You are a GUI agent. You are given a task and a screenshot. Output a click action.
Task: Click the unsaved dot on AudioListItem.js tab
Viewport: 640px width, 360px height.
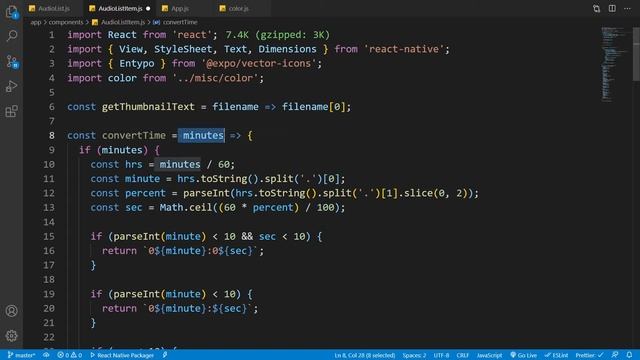tap(148, 9)
